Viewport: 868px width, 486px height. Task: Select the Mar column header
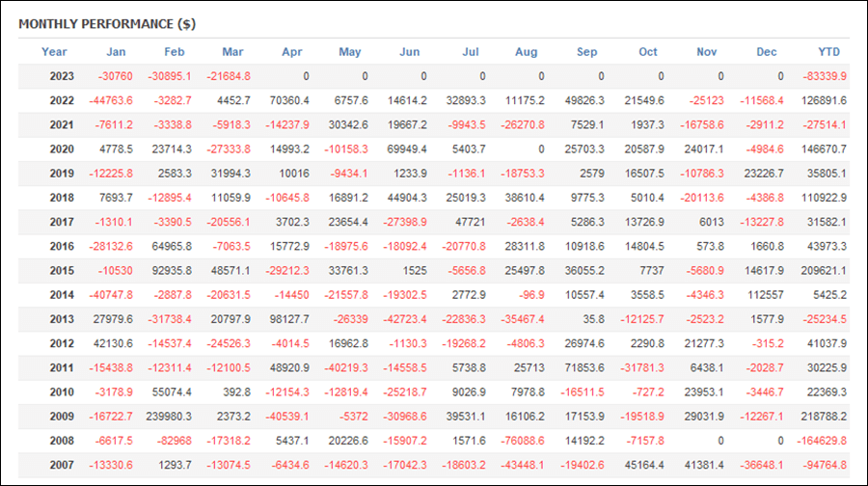pyautogui.click(x=232, y=52)
